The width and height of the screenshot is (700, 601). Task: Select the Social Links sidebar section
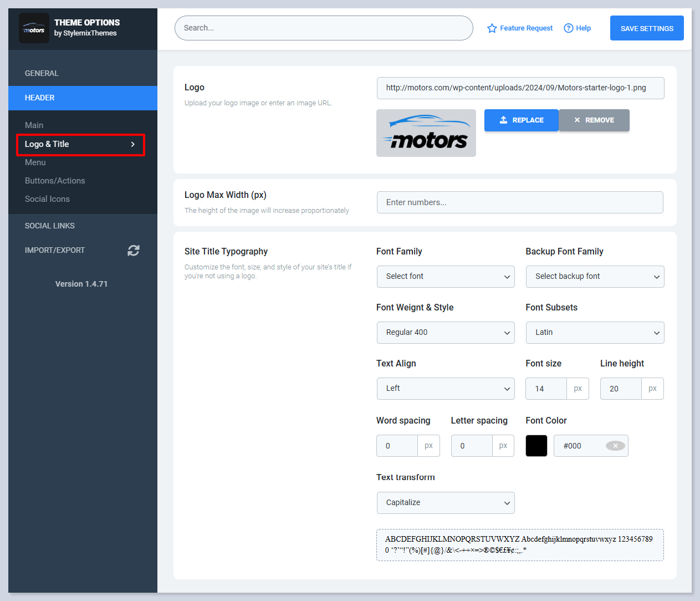tap(50, 226)
